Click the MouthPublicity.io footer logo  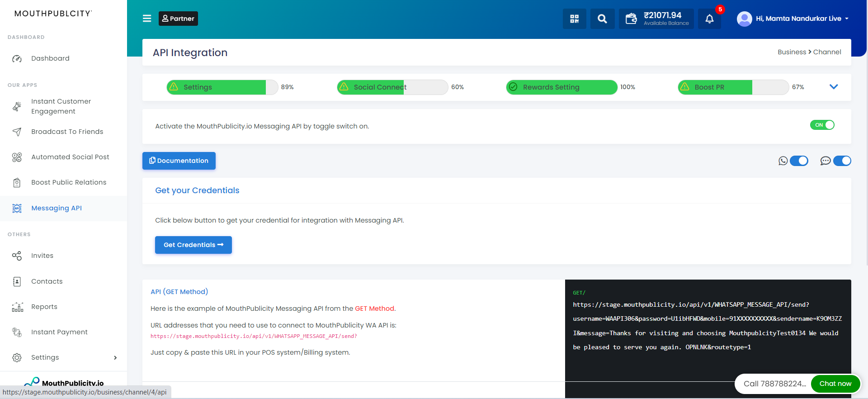(64, 382)
